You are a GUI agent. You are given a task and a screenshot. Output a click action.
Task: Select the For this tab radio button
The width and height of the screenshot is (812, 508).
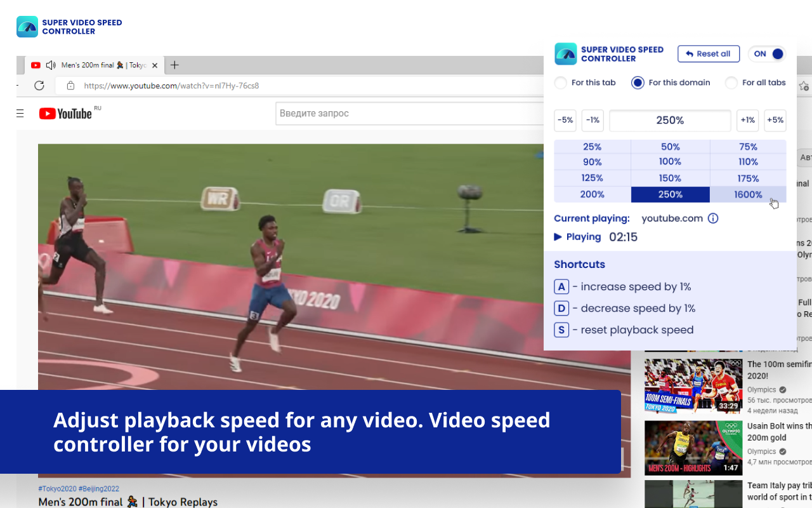pos(560,83)
